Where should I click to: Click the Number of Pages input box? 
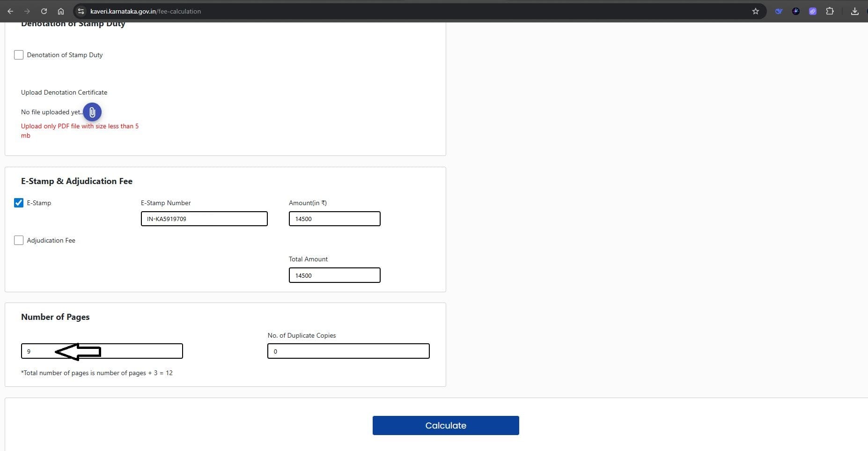(x=140, y=351)
